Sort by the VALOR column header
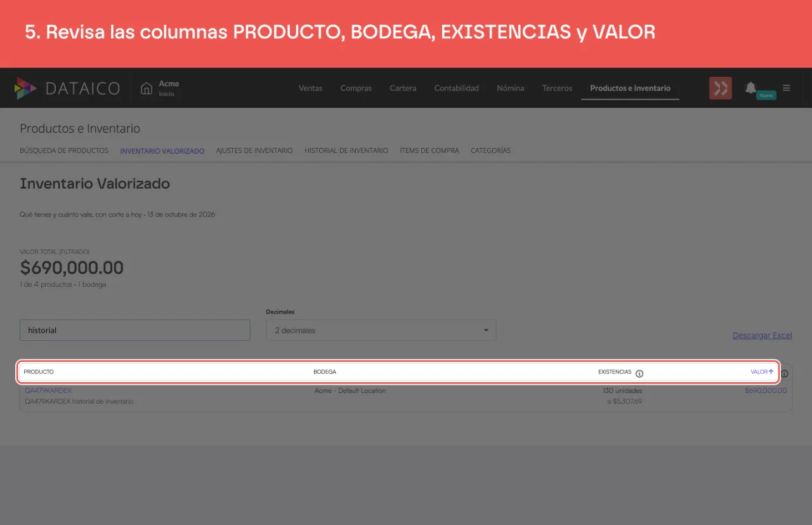The image size is (812, 525). (x=762, y=372)
